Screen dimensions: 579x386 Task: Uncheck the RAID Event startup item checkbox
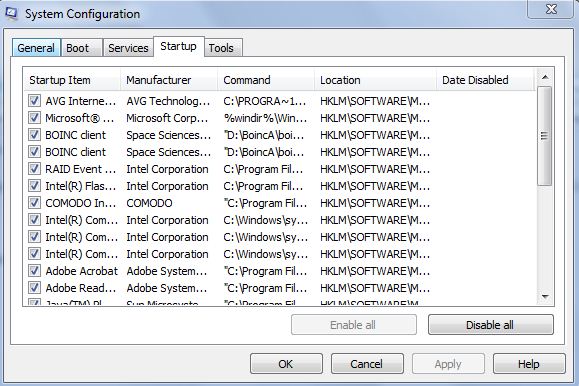pyautogui.click(x=34, y=168)
